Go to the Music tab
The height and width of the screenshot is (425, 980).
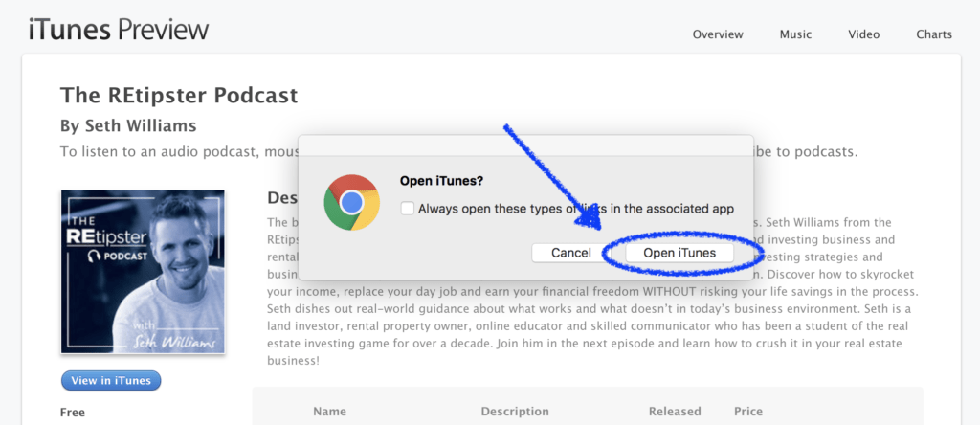pos(795,34)
